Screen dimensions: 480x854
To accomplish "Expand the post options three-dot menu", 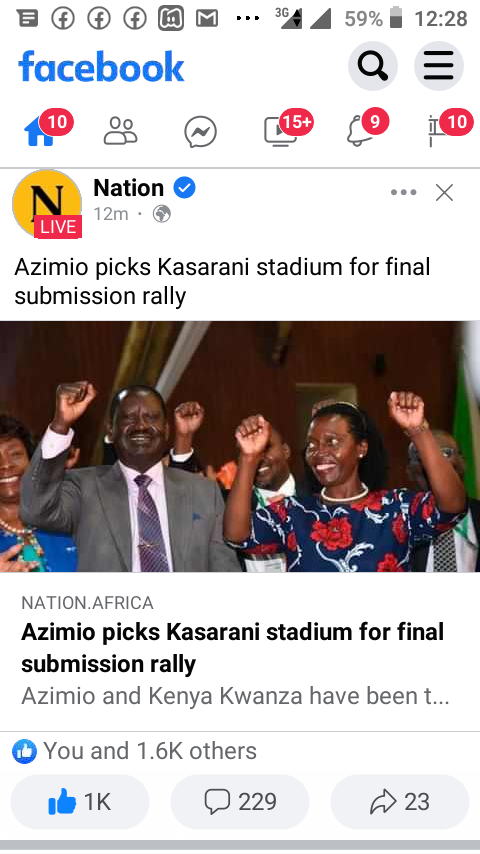I will coord(404,192).
